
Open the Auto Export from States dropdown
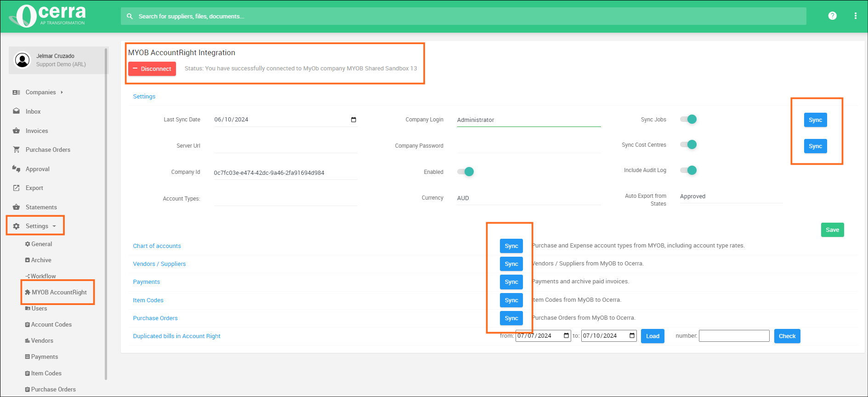731,196
